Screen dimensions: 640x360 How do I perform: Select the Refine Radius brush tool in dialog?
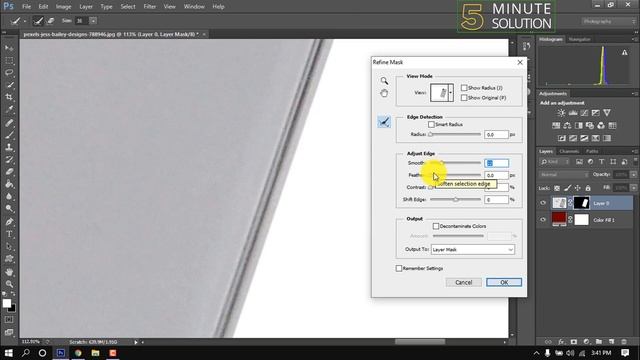[384, 122]
